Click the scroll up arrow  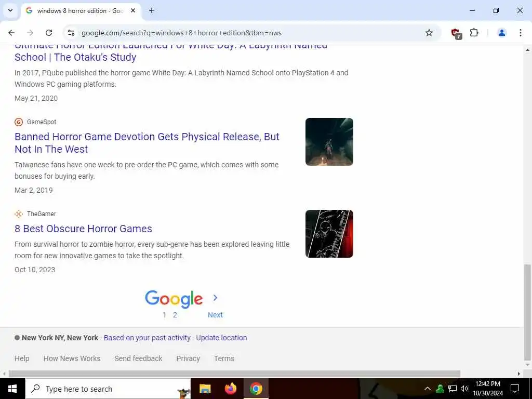point(527,49)
